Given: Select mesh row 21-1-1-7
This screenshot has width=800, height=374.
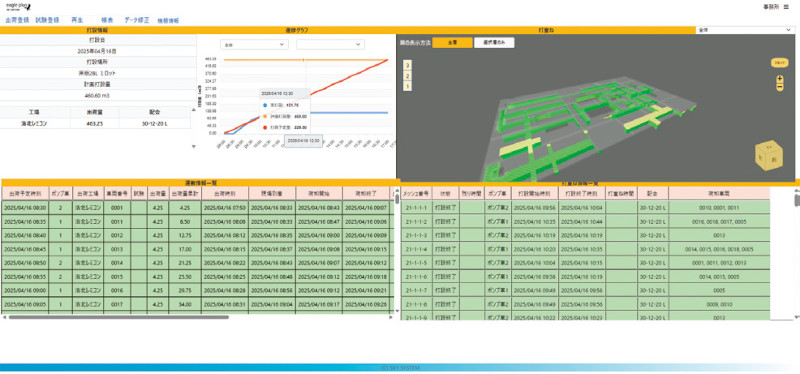Looking at the screenshot, I should point(585,290).
